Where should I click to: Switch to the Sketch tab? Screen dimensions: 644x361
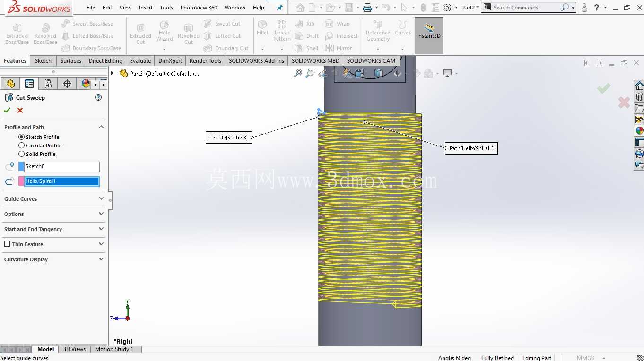tap(43, 60)
